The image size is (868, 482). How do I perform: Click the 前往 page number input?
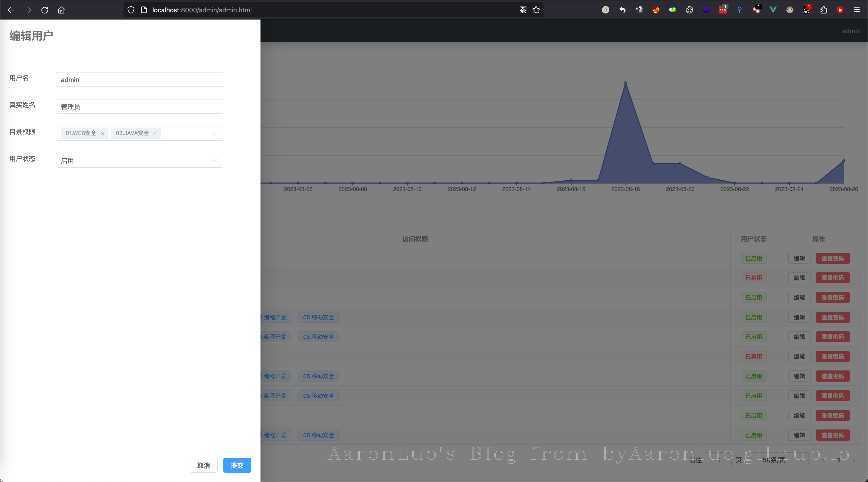point(718,460)
